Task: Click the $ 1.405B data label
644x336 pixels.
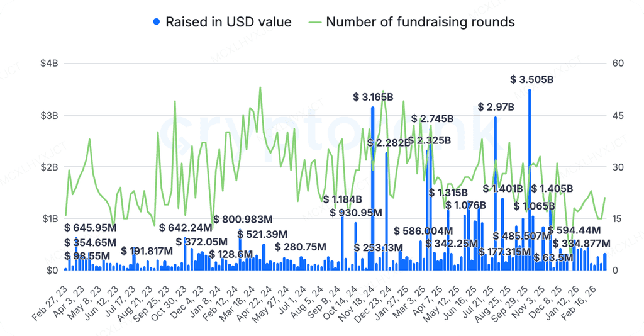Action: pyautogui.click(x=552, y=189)
